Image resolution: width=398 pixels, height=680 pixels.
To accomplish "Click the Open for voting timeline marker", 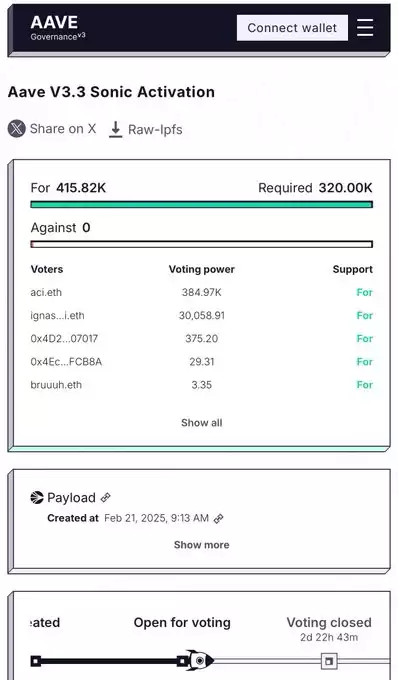I will click(x=183, y=661).
